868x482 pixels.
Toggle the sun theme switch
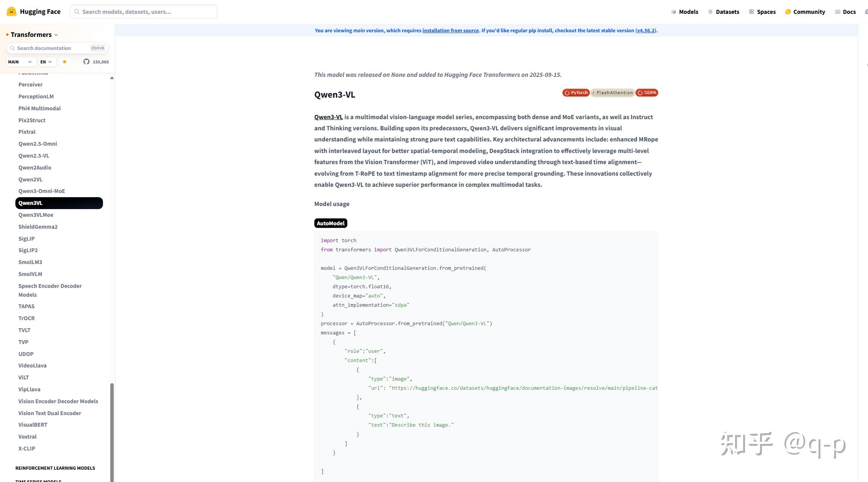(x=65, y=62)
